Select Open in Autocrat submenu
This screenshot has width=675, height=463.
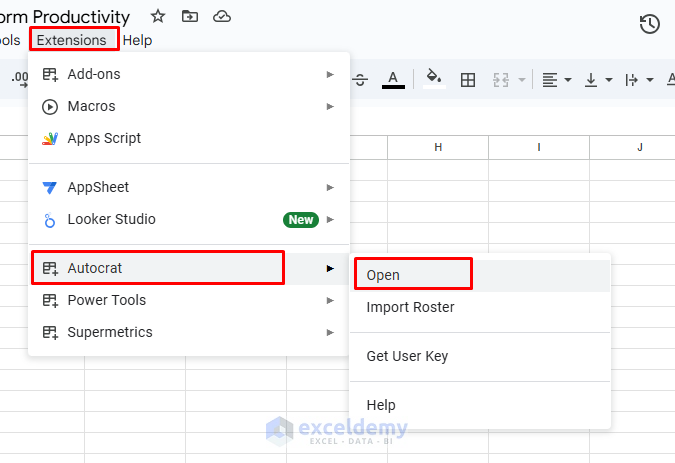(383, 275)
